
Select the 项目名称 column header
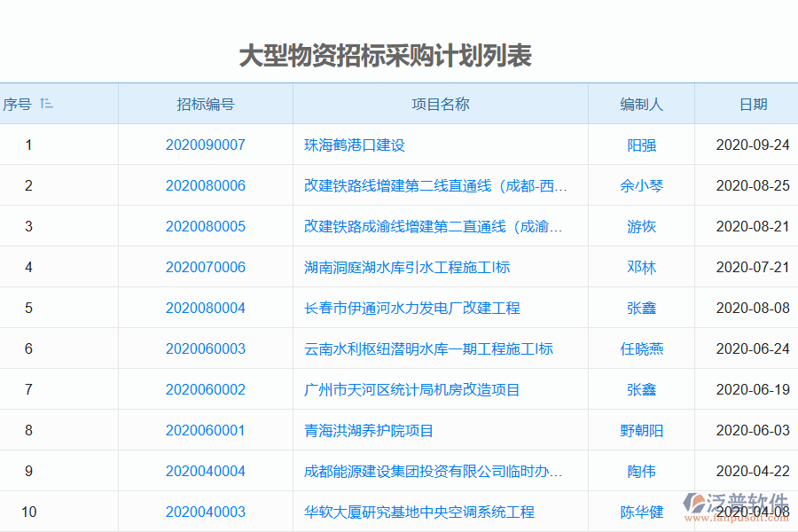(x=440, y=103)
